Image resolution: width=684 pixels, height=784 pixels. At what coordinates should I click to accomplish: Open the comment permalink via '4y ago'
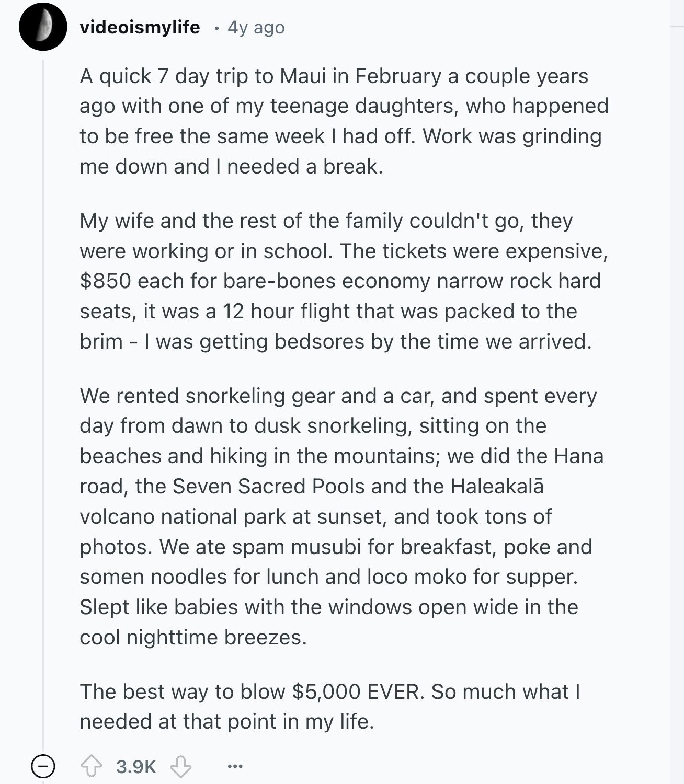[x=256, y=27]
